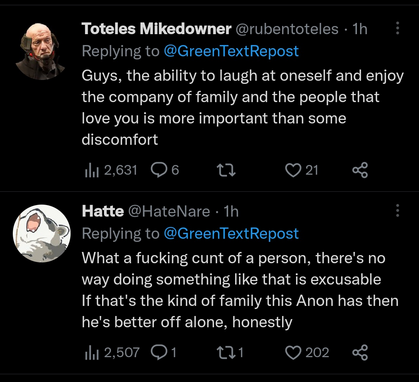The width and height of the screenshot is (419, 382).
Task: Open more options on Hatte's tweet
Action: pos(397,211)
